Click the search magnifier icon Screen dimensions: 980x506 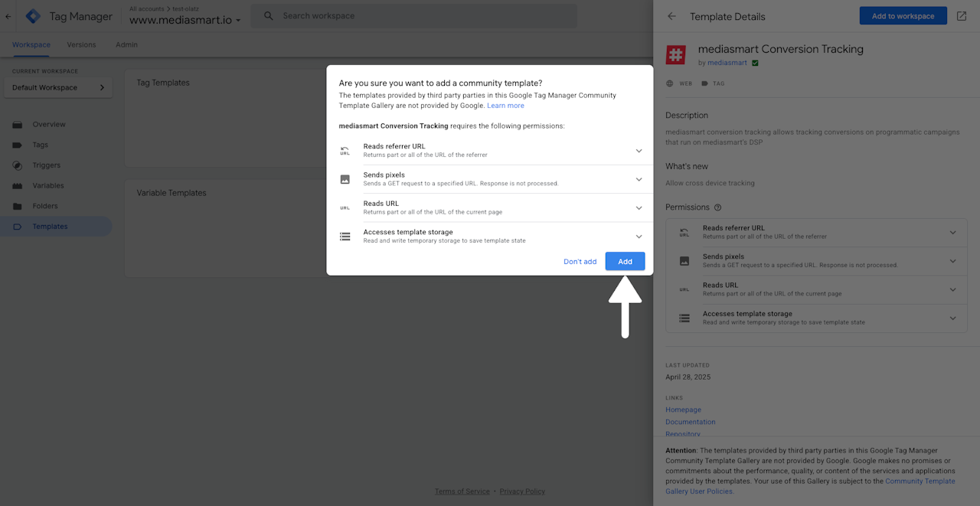tap(269, 16)
